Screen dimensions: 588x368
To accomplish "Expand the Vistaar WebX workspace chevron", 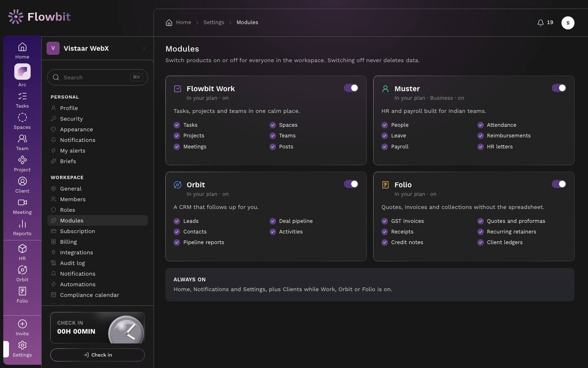I will tap(144, 48).
